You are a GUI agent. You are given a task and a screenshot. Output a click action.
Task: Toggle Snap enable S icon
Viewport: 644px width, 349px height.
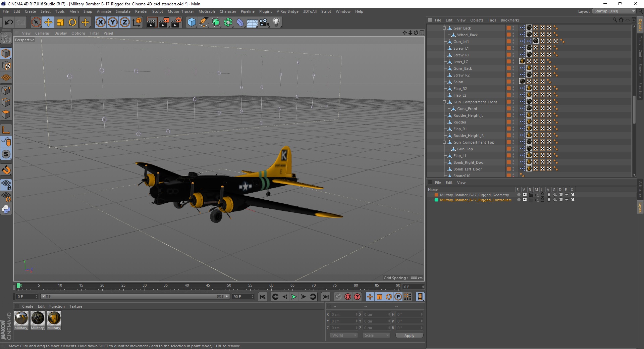[6, 154]
